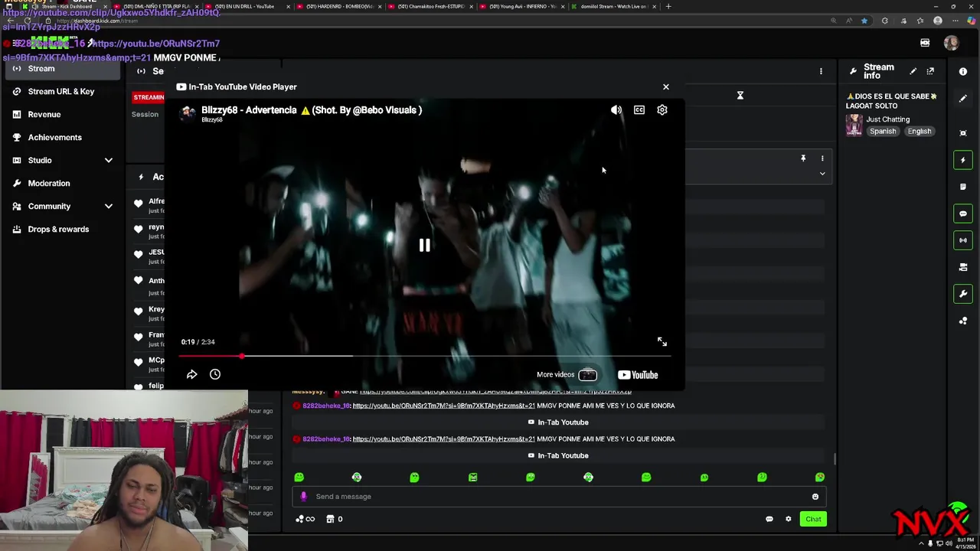Open a new browser tab
Image resolution: width=980 pixels, height=551 pixels.
coord(668,6)
